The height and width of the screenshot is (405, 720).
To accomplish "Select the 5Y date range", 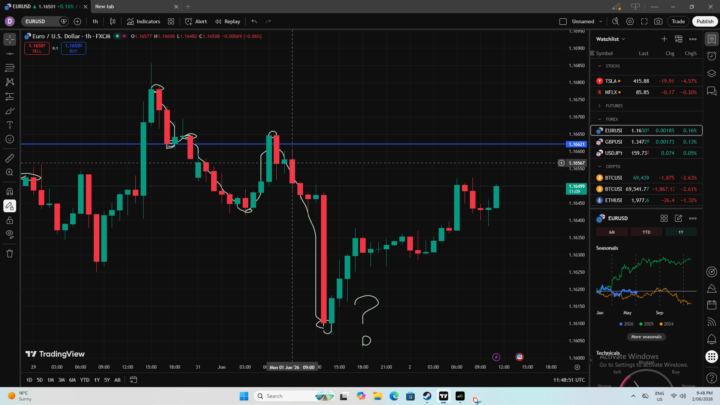I will [x=107, y=380].
